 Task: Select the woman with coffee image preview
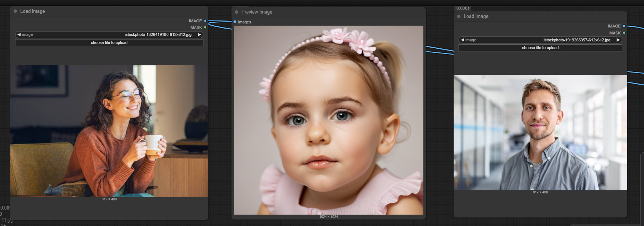click(109, 131)
